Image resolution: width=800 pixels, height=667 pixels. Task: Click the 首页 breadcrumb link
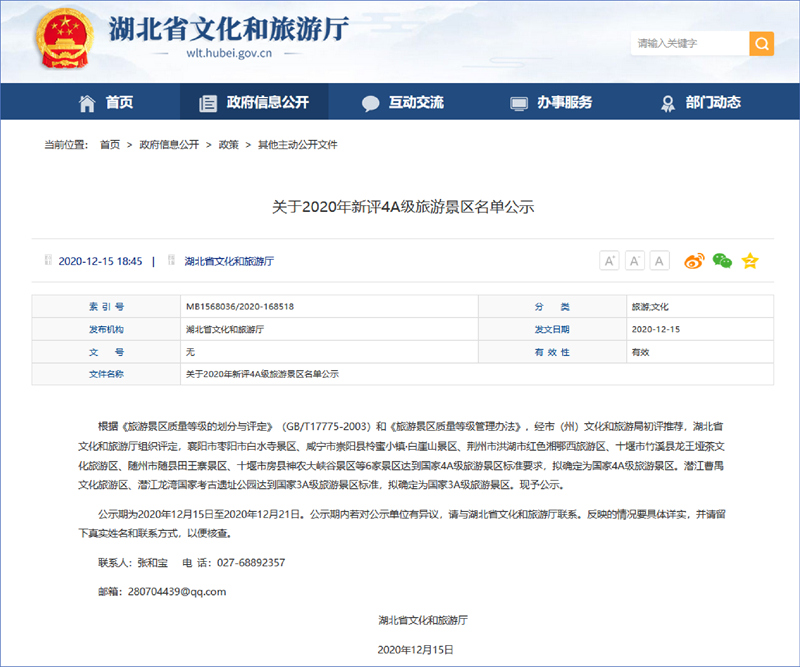click(x=110, y=145)
